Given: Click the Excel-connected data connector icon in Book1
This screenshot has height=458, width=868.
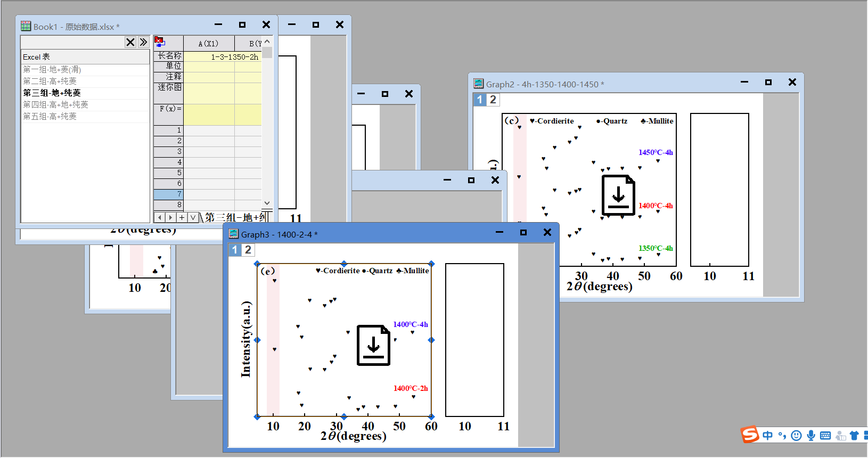Looking at the screenshot, I should (x=160, y=42).
